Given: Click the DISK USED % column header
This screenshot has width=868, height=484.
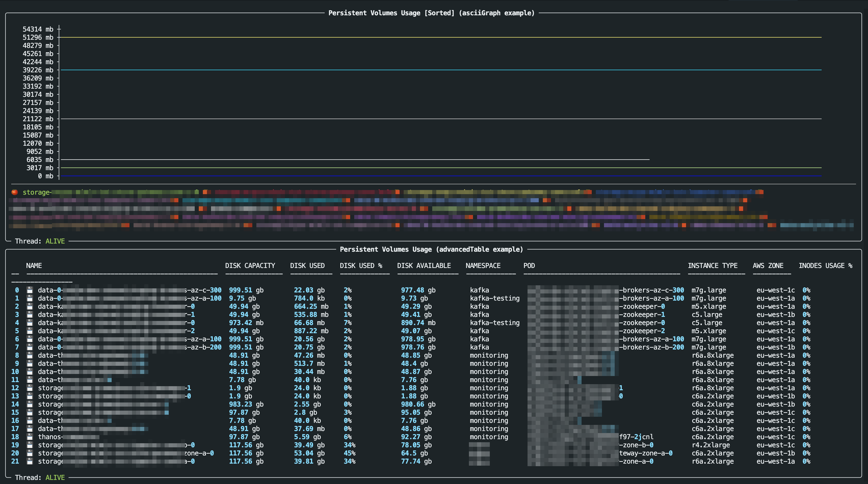Looking at the screenshot, I should pos(361,265).
